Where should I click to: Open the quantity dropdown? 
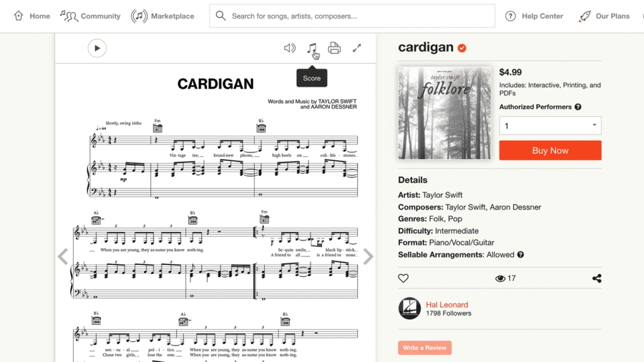point(550,125)
